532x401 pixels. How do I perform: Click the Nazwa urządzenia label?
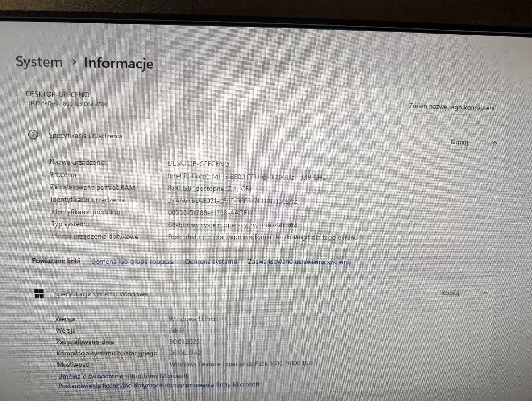(77, 162)
